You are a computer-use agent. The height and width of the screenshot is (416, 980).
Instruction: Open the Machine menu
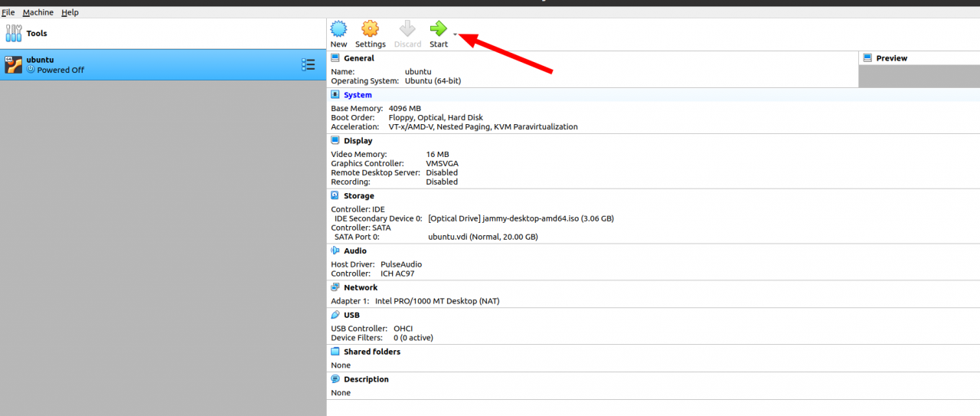coord(38,12)
